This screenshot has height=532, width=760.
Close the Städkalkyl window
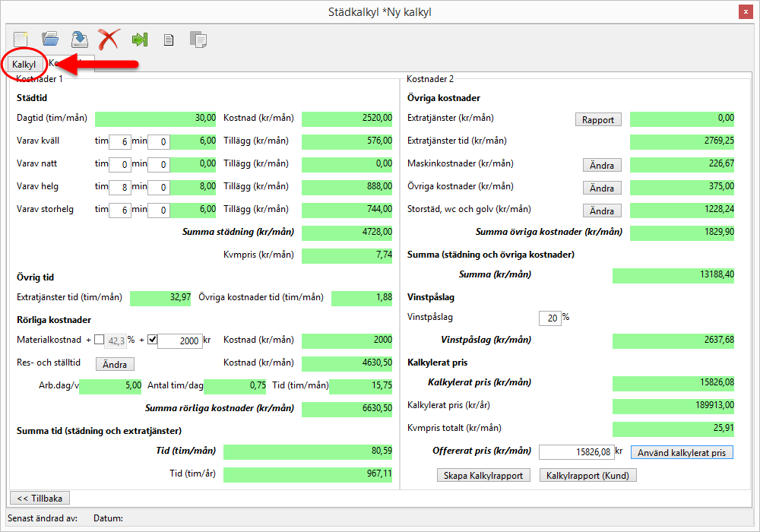pos(746,11)
